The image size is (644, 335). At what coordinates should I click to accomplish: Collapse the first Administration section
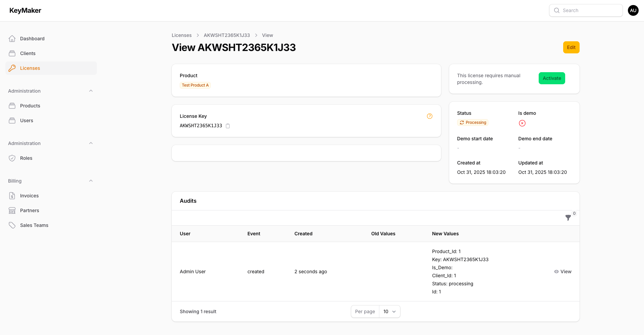pyautogui.click(x=91, y=91)
